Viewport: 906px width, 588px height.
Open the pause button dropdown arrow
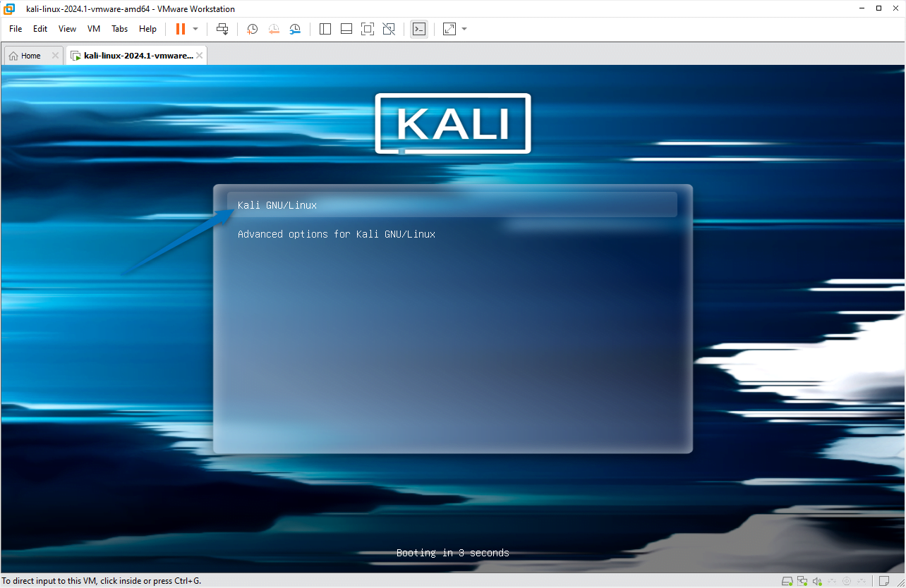[195, 29]
